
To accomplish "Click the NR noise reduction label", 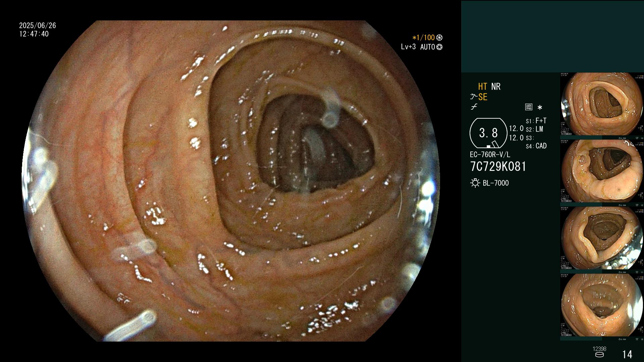I will click(x=496, y=86).
